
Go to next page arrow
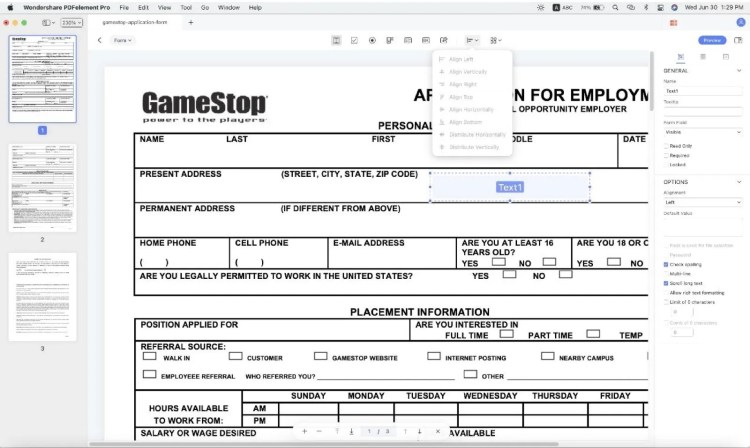coord(419,431)
